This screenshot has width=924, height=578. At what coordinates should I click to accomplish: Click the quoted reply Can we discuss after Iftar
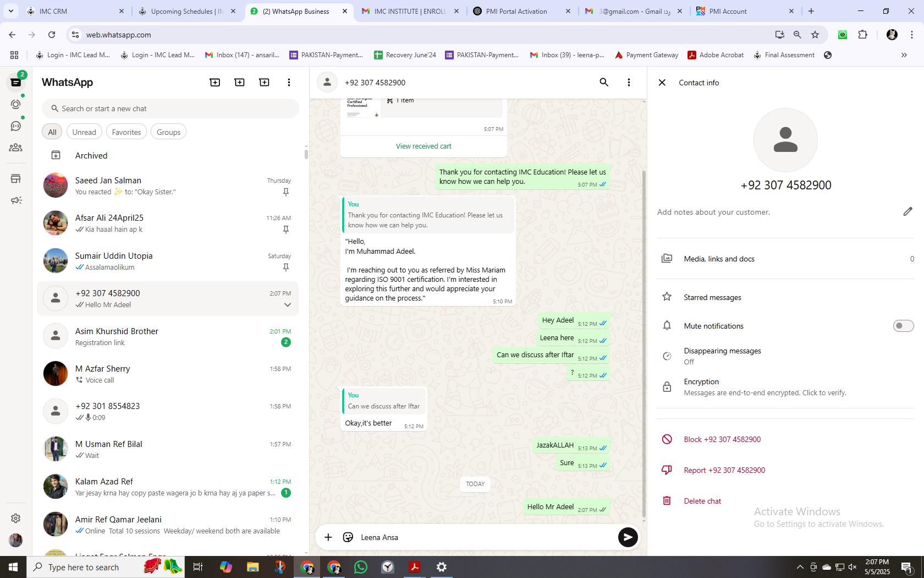click(x=384, y=401)
